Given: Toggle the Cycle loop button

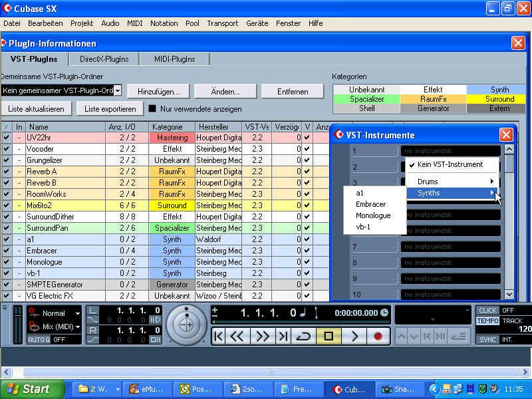Looking at the screenshot, I should [303, 336].
